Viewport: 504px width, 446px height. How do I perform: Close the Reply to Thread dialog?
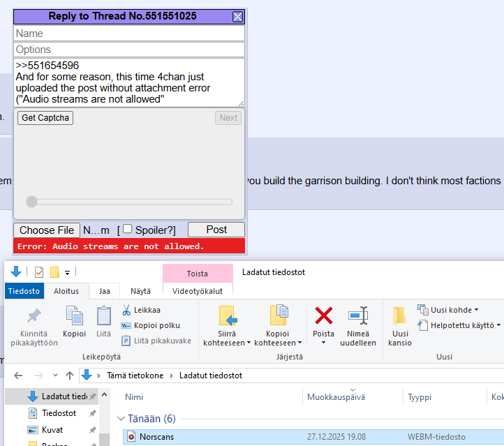click(x=237, y=17)
